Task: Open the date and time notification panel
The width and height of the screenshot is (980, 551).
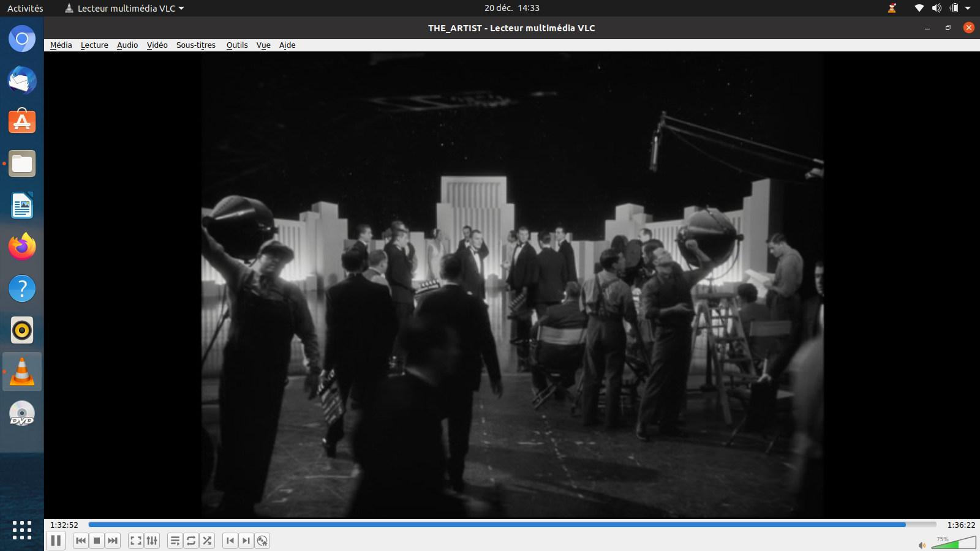Action: 511,9
